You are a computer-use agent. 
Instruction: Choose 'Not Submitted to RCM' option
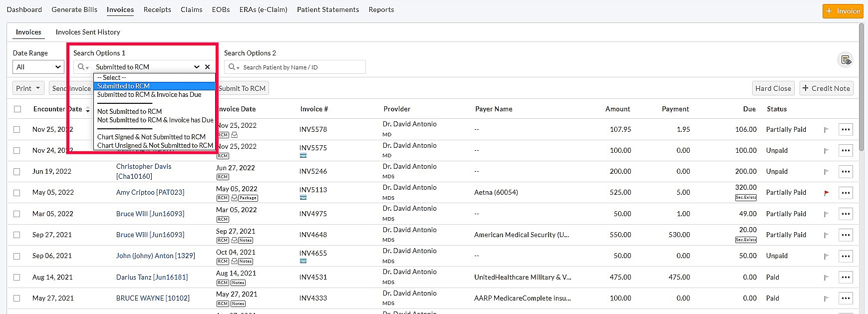click(x=154, y=111)
